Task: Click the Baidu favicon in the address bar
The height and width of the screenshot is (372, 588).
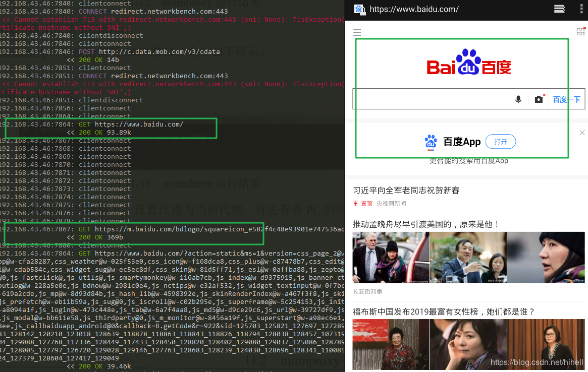Action: click(359, 9)
